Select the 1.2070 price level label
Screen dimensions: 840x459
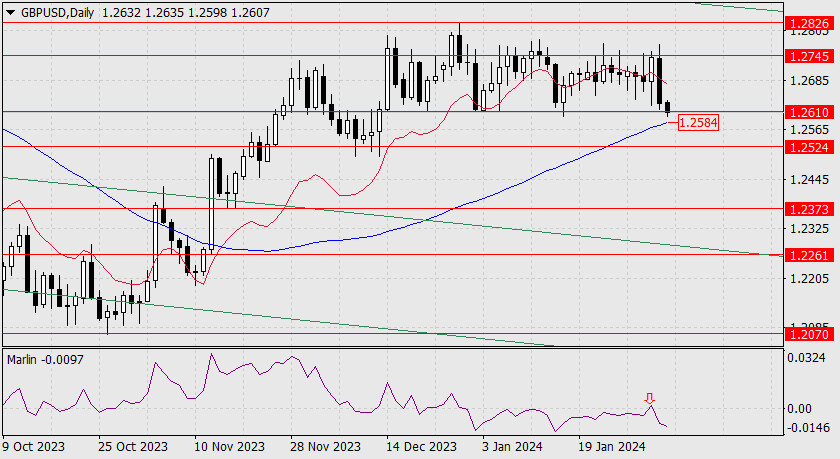(x=809, y=335)
